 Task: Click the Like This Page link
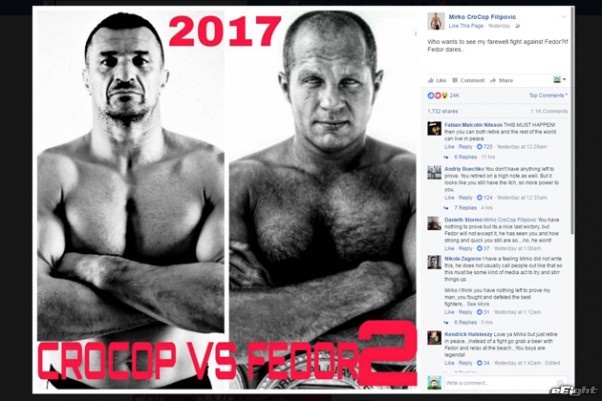click(x=466, y=26)
